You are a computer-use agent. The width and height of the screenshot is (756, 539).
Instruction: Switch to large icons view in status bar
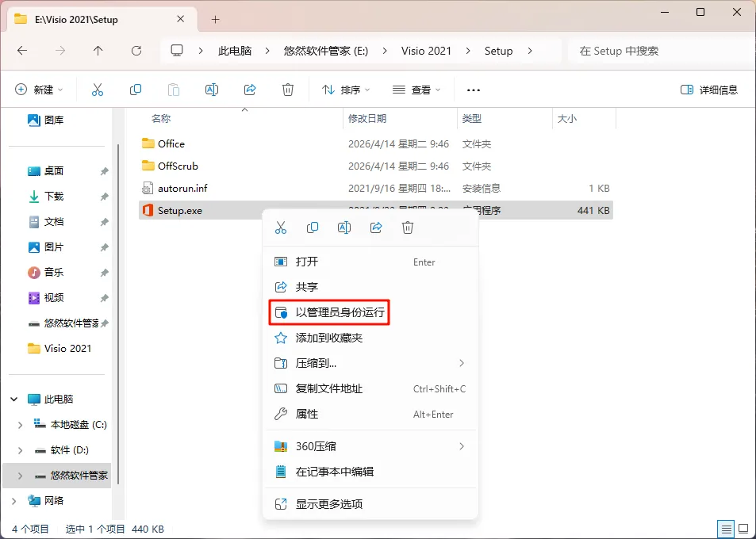click(x=743, y=529)
